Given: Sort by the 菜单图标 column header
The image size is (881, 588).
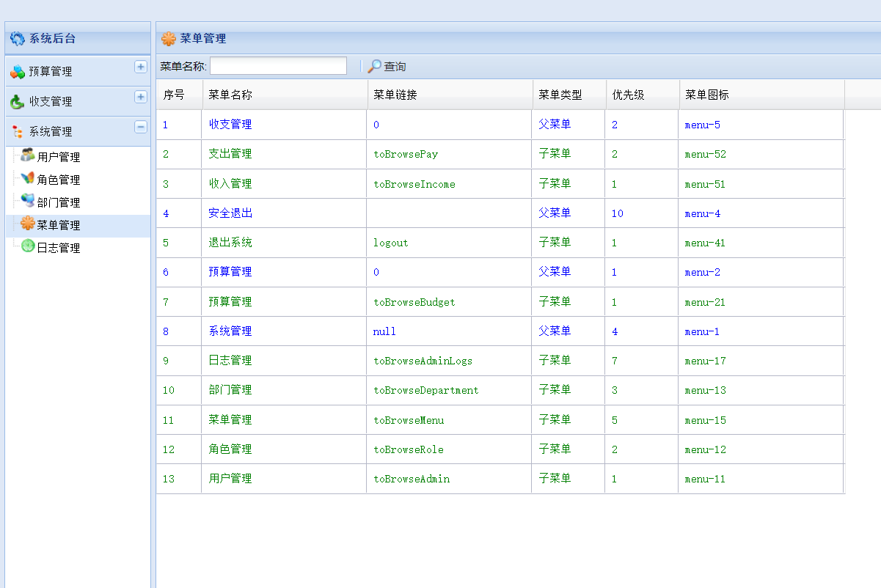Looking at the screenshot, I should click(762, 95).
